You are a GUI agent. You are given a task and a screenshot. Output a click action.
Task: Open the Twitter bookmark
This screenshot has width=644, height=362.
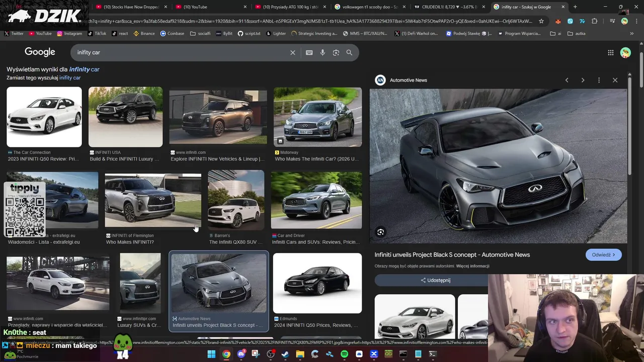[14, 33]
